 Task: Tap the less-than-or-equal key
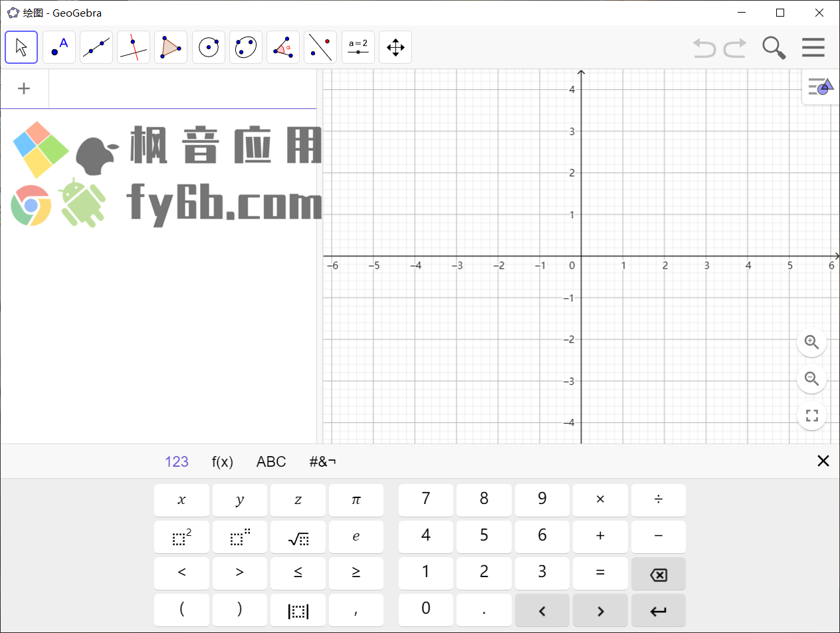(x=298, y=573)
